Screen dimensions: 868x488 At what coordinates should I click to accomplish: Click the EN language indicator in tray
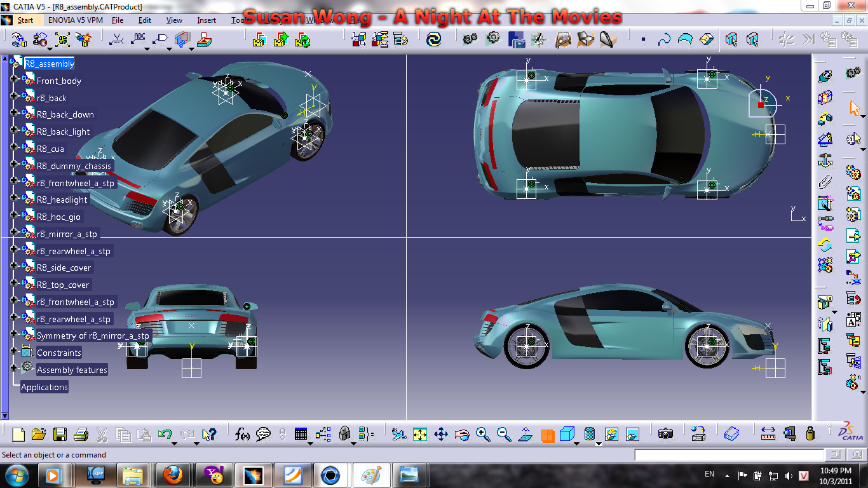tap(710, 474)
